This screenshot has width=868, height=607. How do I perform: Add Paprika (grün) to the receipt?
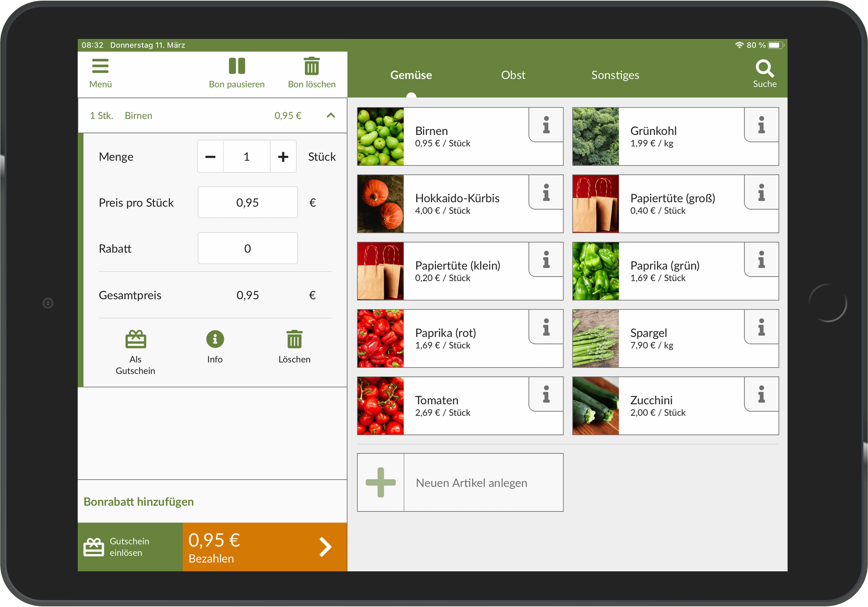coord(675,271)
